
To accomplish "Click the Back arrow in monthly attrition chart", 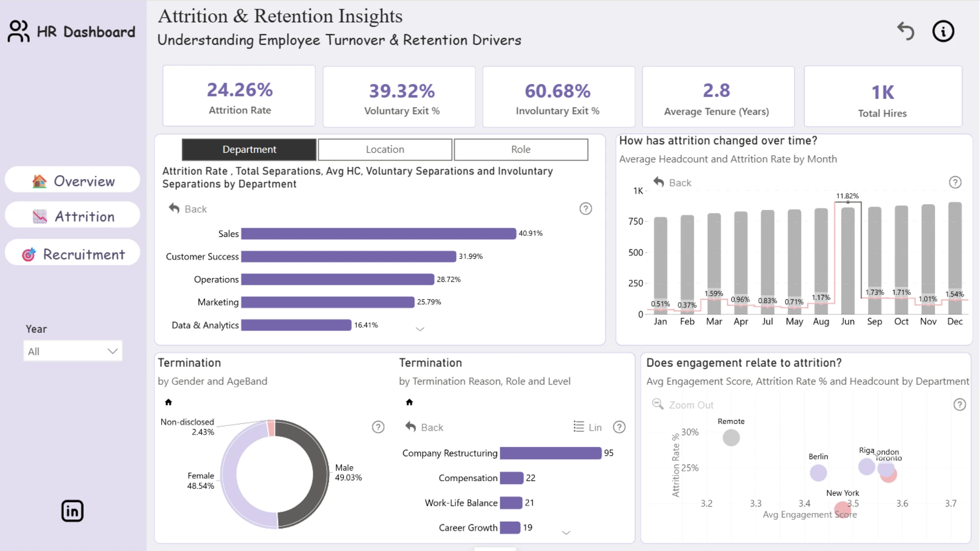I will point(659,182).
